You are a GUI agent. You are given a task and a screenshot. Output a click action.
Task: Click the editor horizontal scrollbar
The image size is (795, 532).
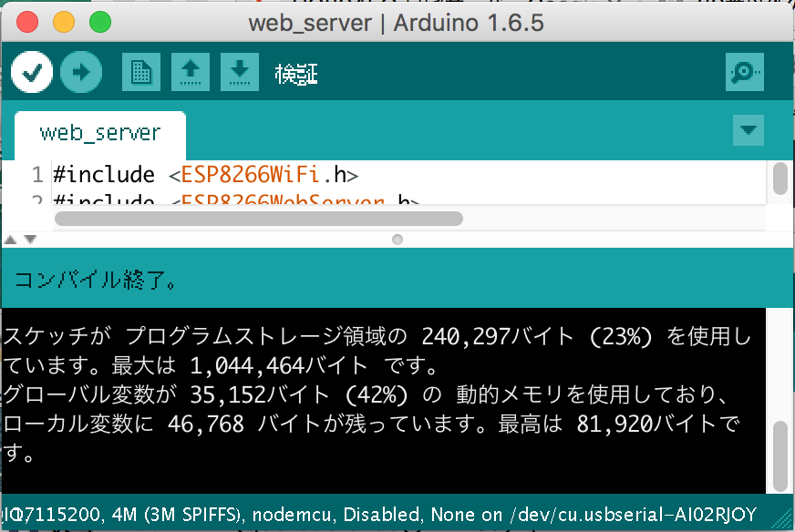click(259, 219)
